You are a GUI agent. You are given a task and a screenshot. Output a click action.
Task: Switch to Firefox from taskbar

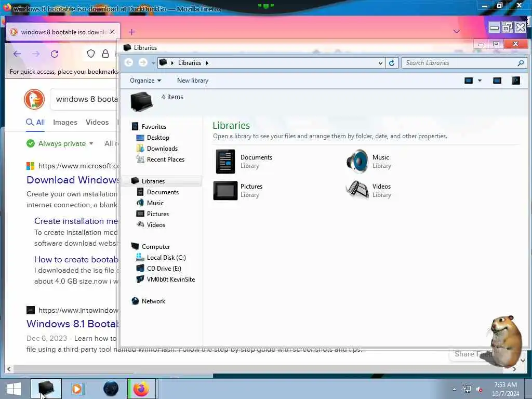[141, 389]
